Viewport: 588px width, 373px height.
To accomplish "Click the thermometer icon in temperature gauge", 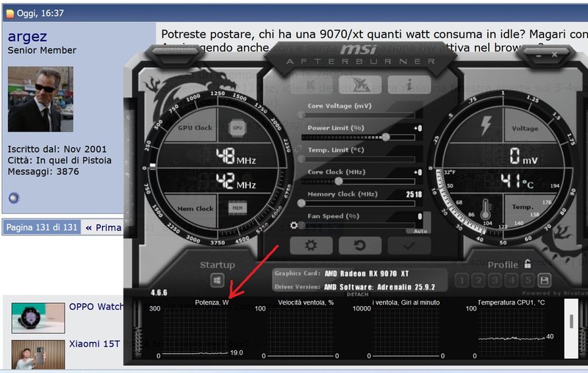I will (x=486, y=209).
